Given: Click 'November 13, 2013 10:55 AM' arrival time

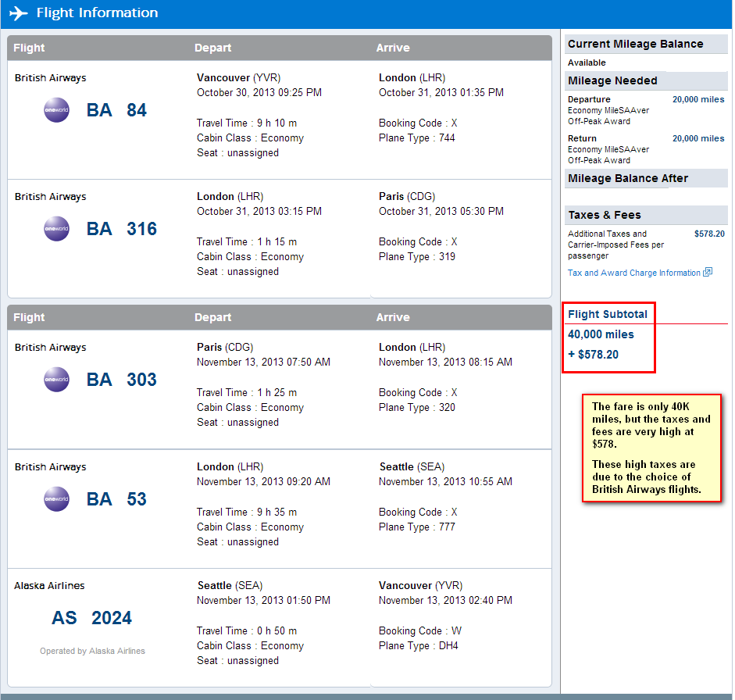Looking at the screenshot, I should coord(445,482).
